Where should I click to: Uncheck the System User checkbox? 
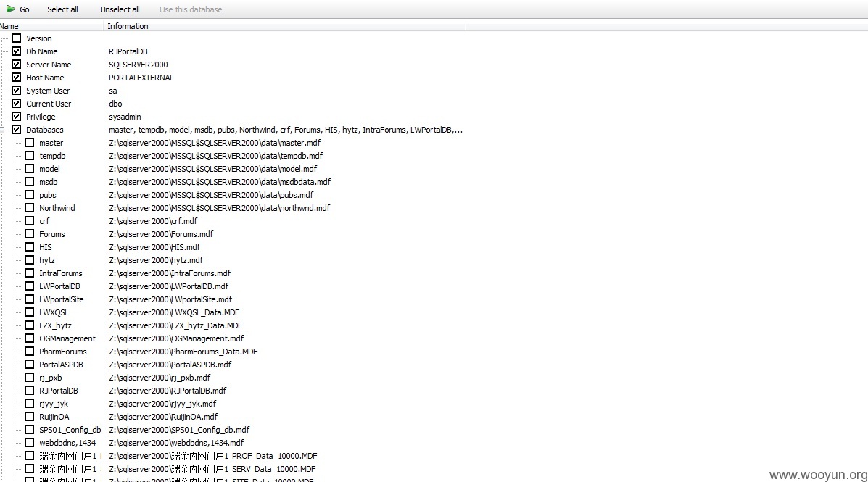click(x=17, y=90)
